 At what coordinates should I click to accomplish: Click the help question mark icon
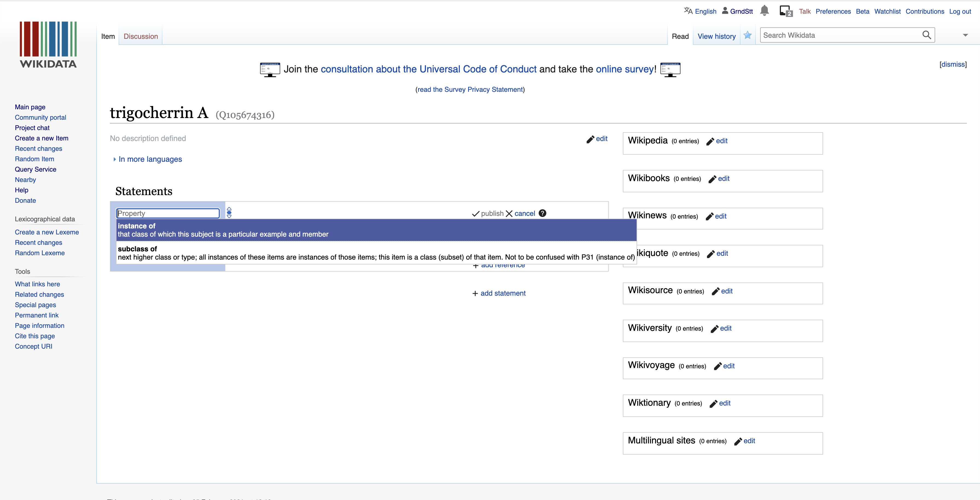coord(542,213)
